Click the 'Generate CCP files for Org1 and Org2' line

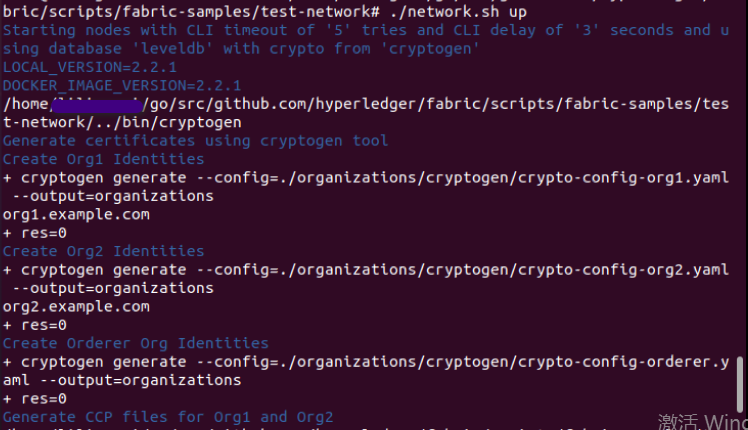(168, 416)
